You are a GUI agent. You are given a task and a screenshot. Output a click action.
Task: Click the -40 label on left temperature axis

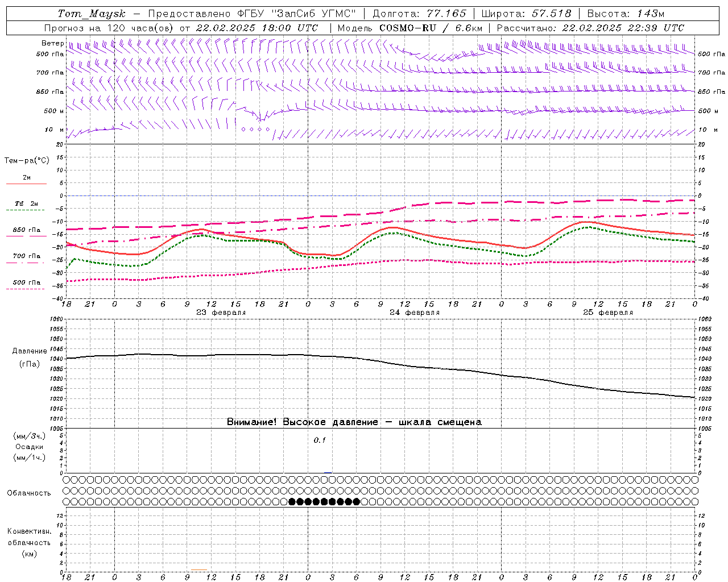59,298
